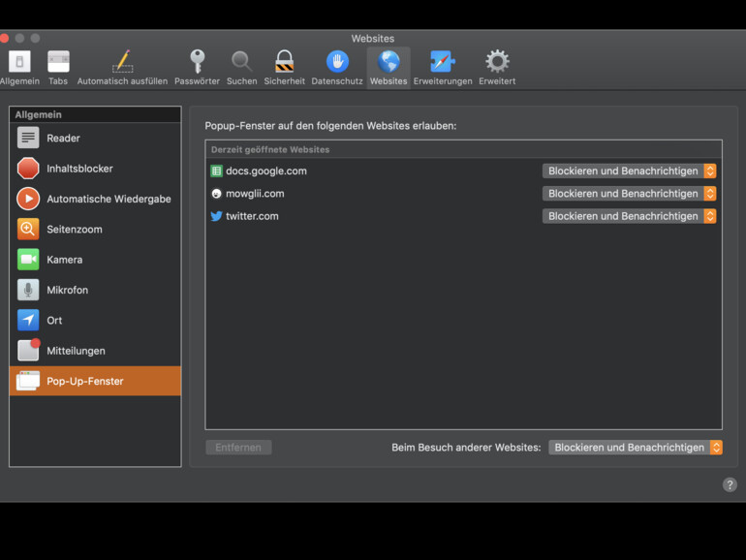Select the Inhaltsblocker stop-sign icon
This screenshot has height=560, width=746.
click(28, 169)
